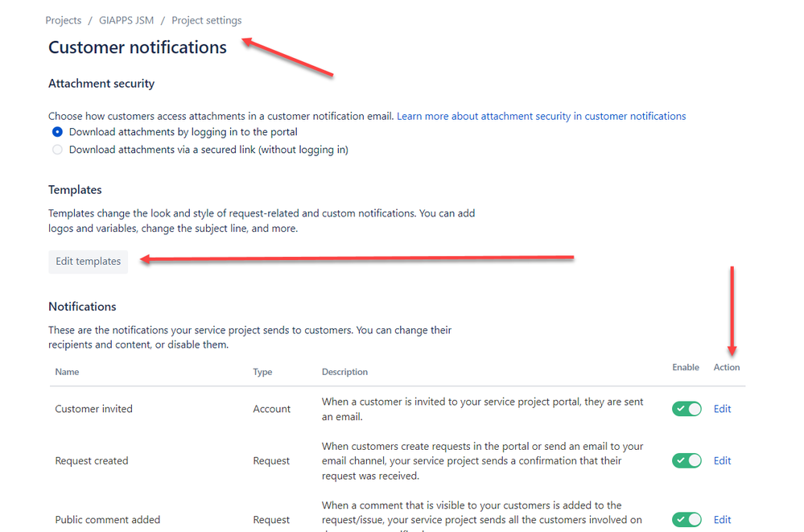804x532 pixels.
Task: Open Project settings breadcrumb
Action: (207, 20)
